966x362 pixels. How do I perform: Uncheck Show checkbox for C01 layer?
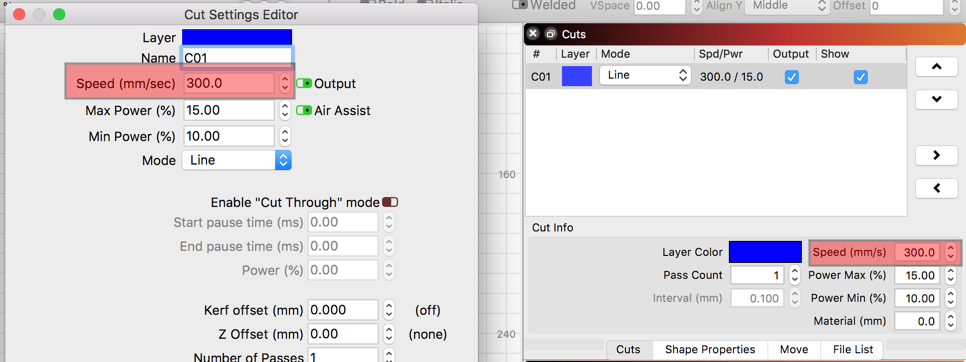coord(861,77)
